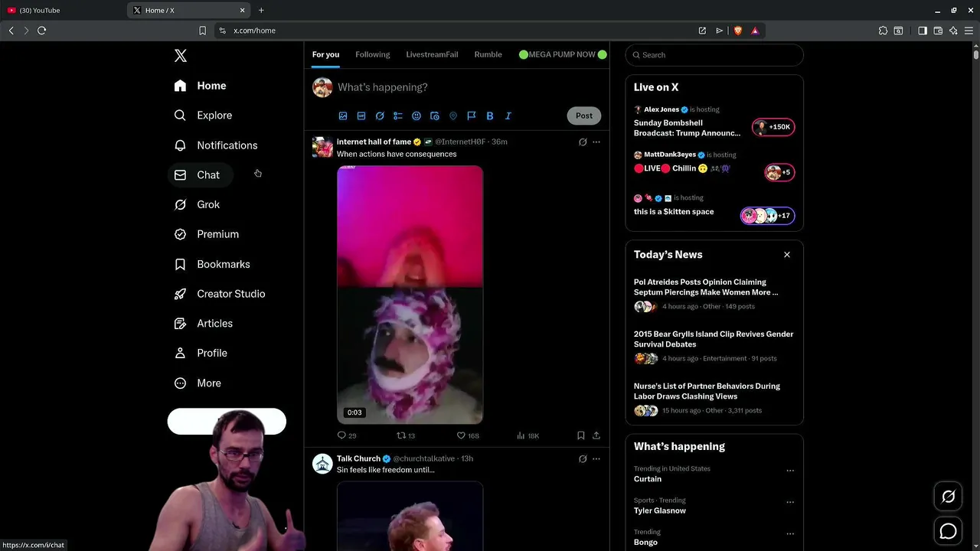The width and height of the screenshot is (980, 551).
Task: Join the $kitten space
Action: point(714,208)
